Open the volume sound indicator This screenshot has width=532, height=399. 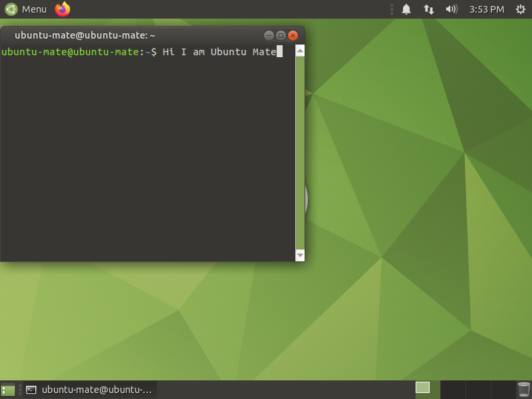(452, 9)
